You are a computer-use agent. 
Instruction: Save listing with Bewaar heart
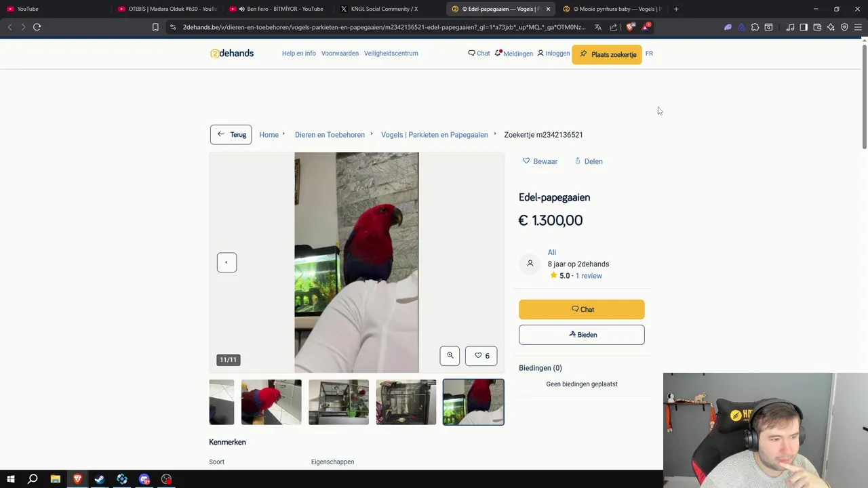540,161
